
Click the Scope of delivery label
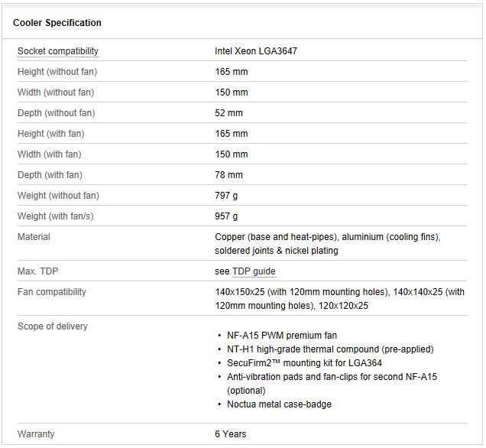tap(53, 326)
